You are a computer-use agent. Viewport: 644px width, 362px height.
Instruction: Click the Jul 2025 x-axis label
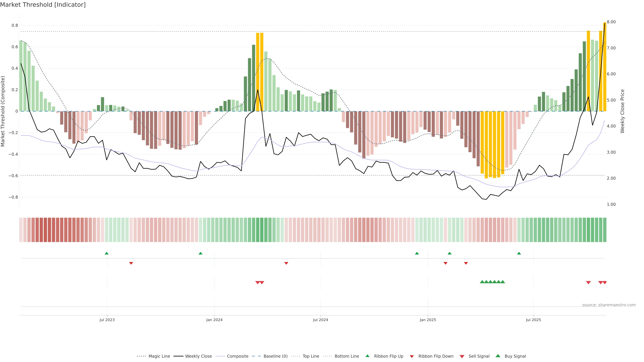click(533, 320)
